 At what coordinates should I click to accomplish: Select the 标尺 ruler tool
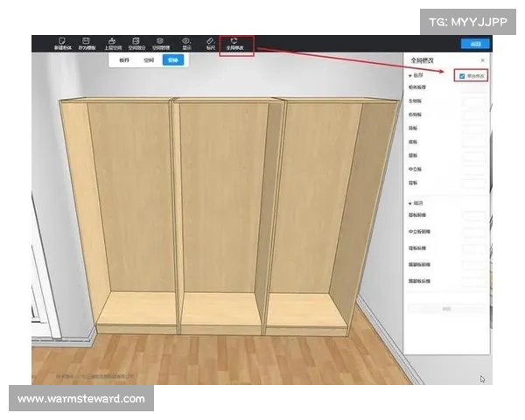pyautogui.click(x=210, y=42)
